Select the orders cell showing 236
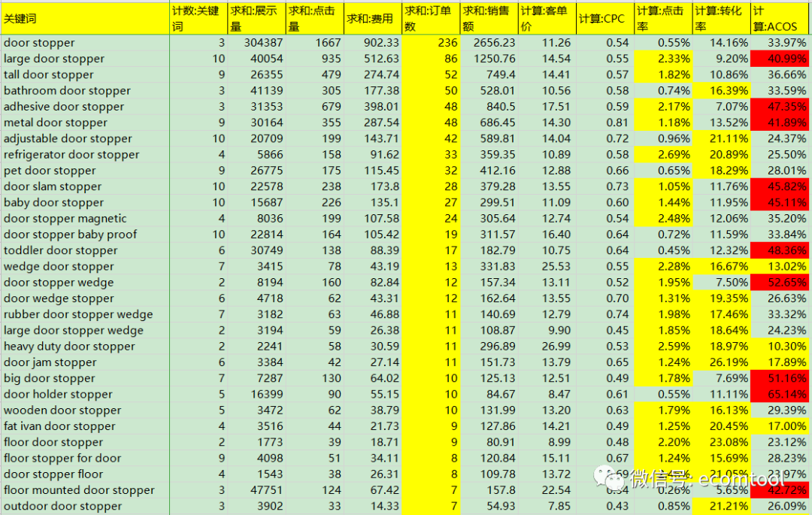812x515 pixels. point(431,42)
